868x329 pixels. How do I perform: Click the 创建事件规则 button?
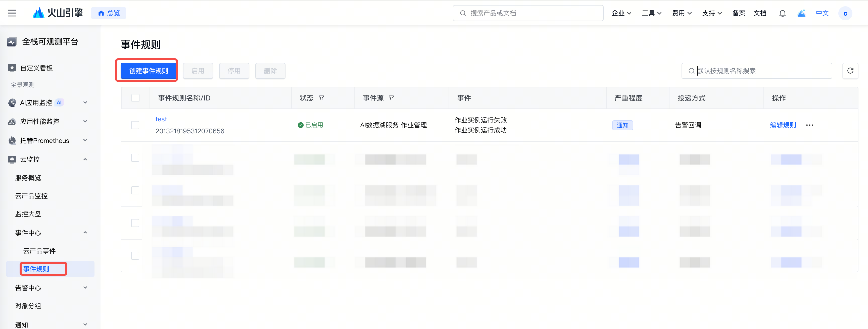(149, 71)
